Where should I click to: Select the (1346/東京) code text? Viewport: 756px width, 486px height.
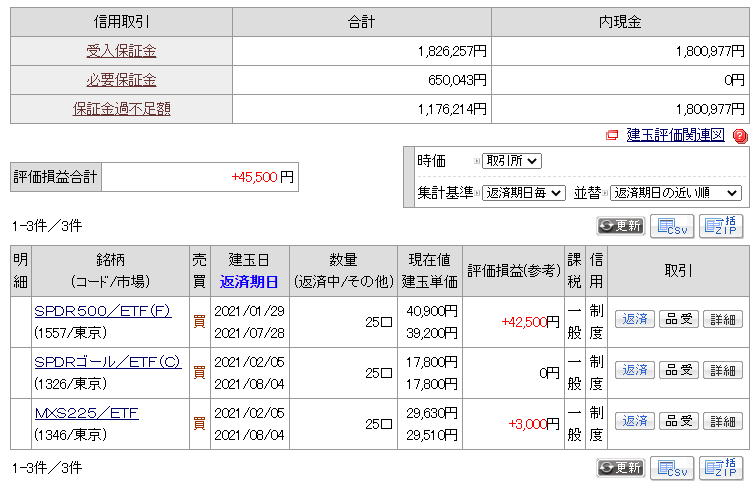tap(70, 435)
